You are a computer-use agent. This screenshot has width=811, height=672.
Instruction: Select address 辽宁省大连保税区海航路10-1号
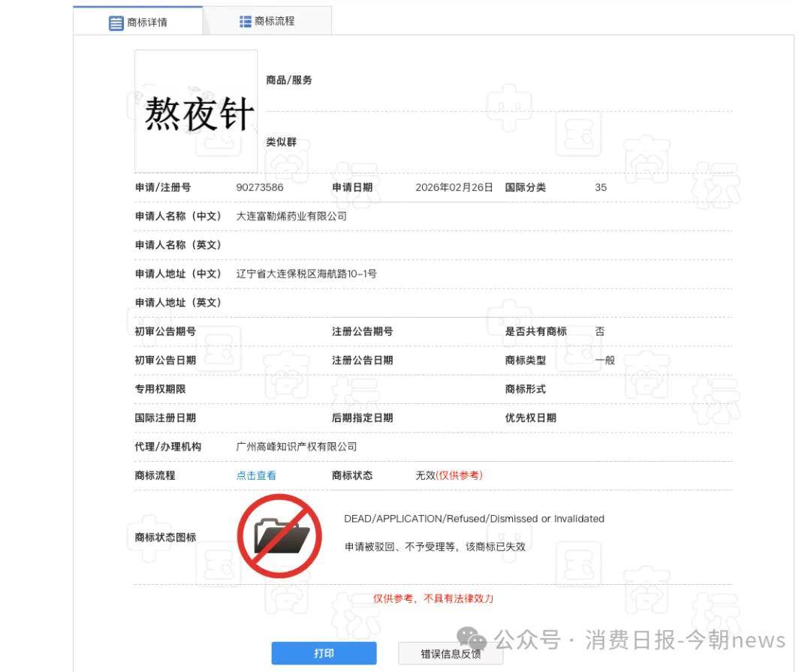[306, 273]
